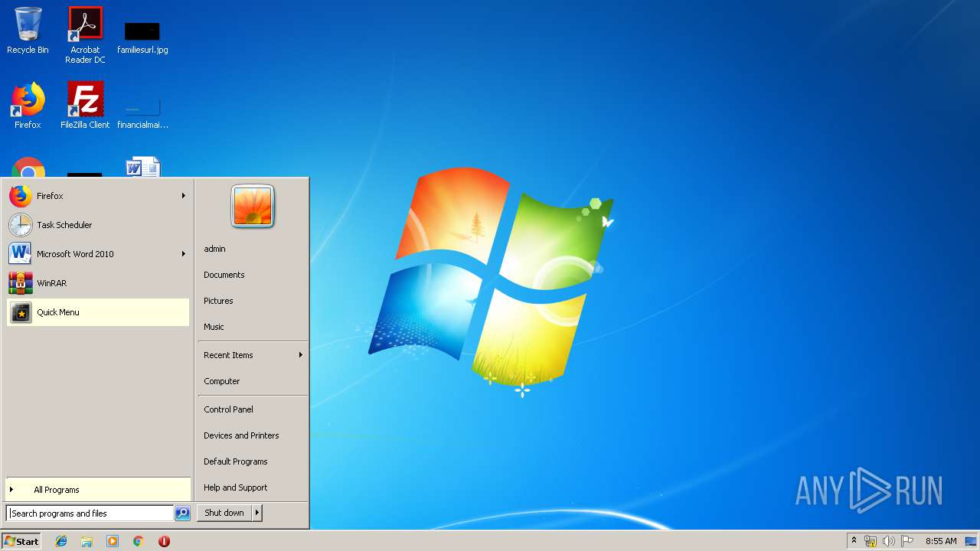Open the volume speaker tray icon
Screen dimensions: 980x551
tap(889, 541)
